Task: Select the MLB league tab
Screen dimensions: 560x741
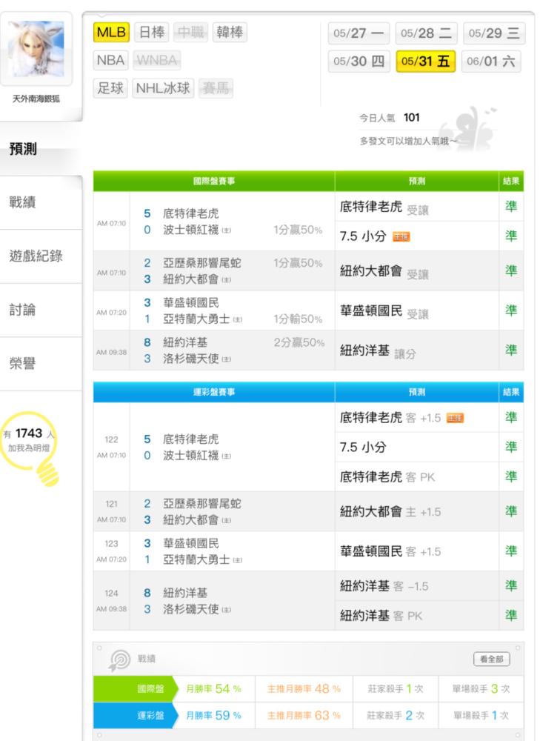Action: [x=112, y=32]
